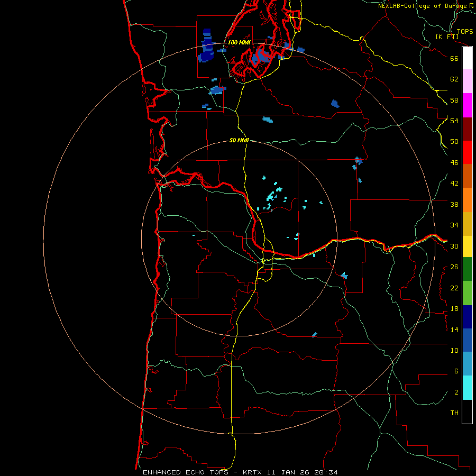Click the "38" legend value
Image resolution: width=476 pixels, height=476 pixels.
(x=454, y=204)
